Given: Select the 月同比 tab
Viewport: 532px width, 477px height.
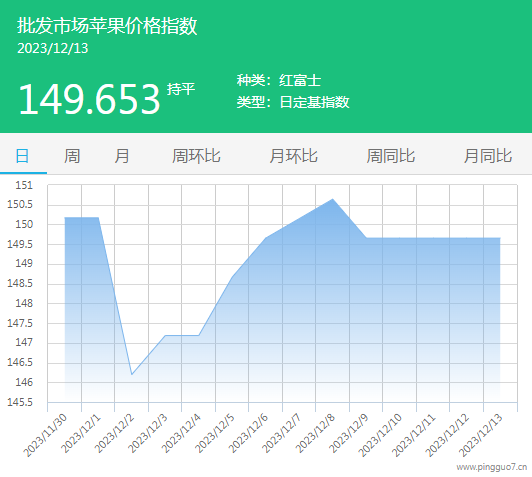Looking at the screenshot, I should pyautogui.click(x=488, y=156).
